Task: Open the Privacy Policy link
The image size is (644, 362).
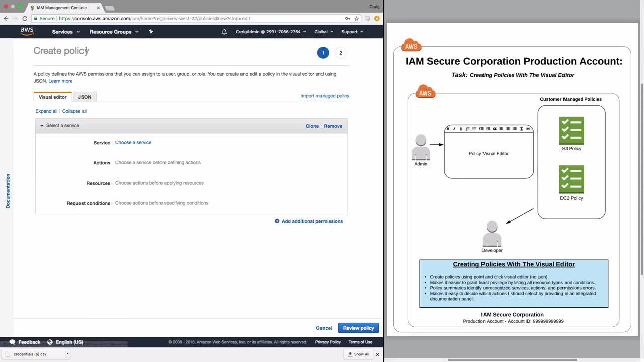Action: pos(328,342)
